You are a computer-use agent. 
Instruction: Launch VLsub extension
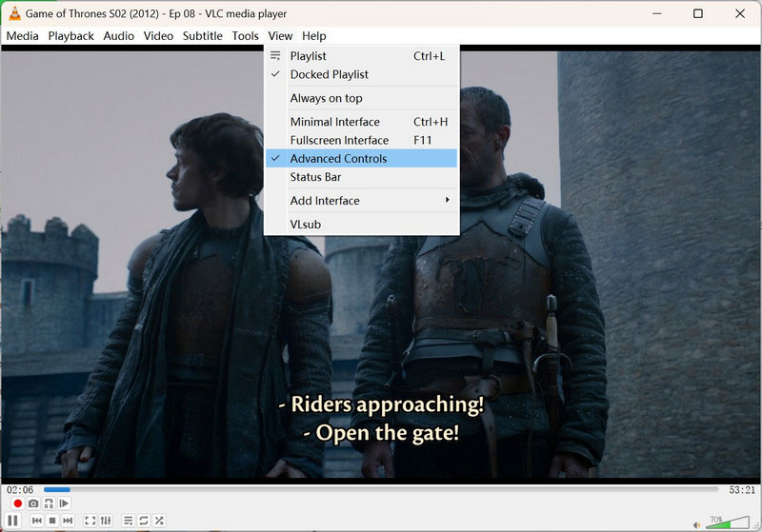362,224
